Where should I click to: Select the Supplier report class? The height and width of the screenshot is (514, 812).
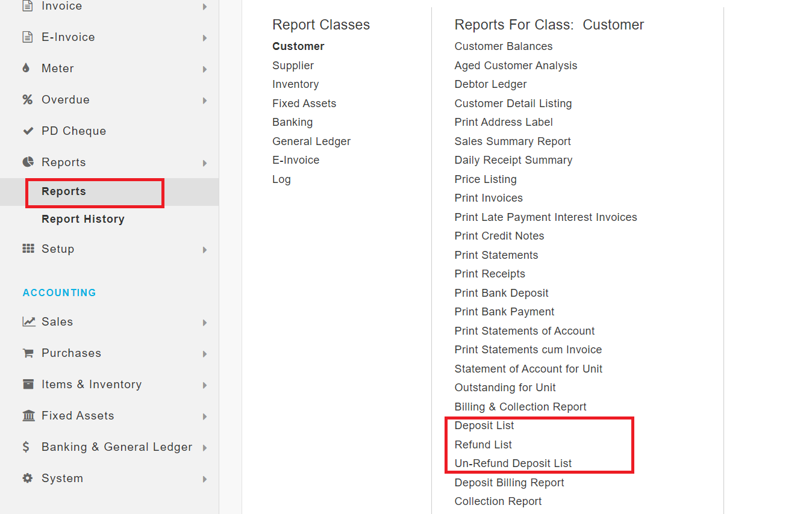(293, 66)
